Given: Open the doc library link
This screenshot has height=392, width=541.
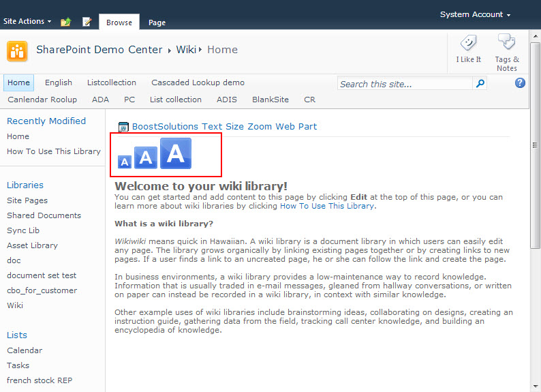Looking at the screenshot, I should point(14,260).
